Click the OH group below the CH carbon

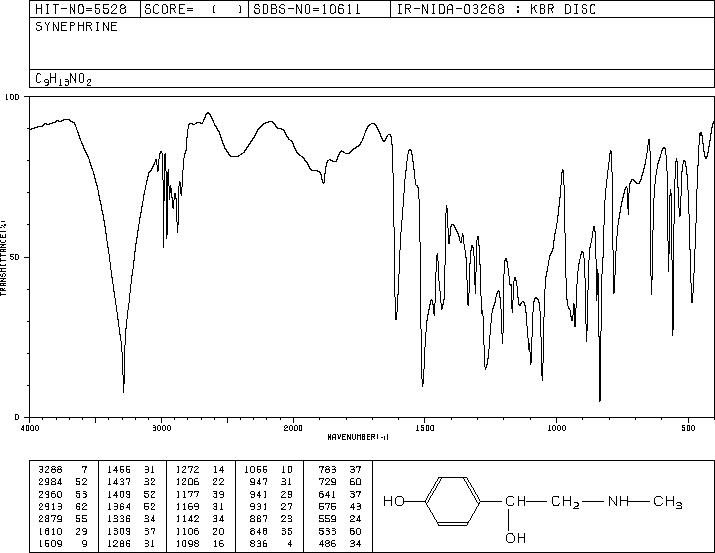516,538
